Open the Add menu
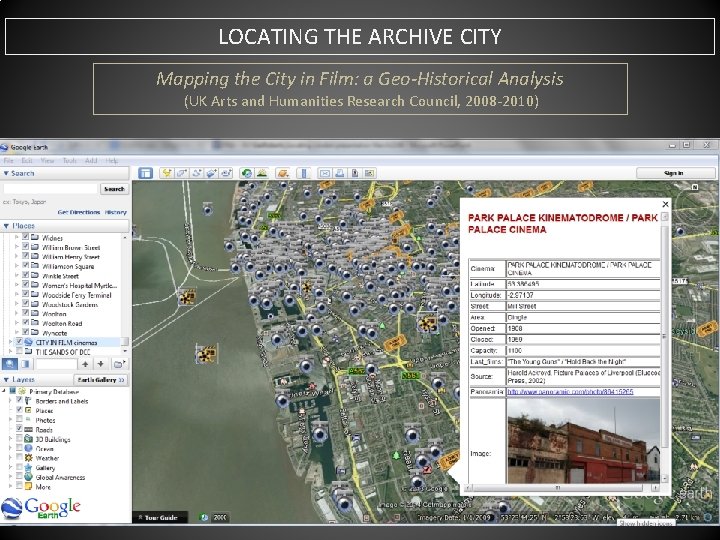This screenshot has height=540, width=720. 91,160
